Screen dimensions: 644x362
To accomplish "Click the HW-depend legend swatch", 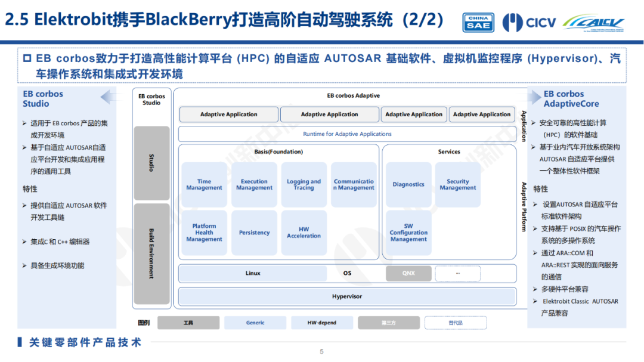I will pos(322,323).
